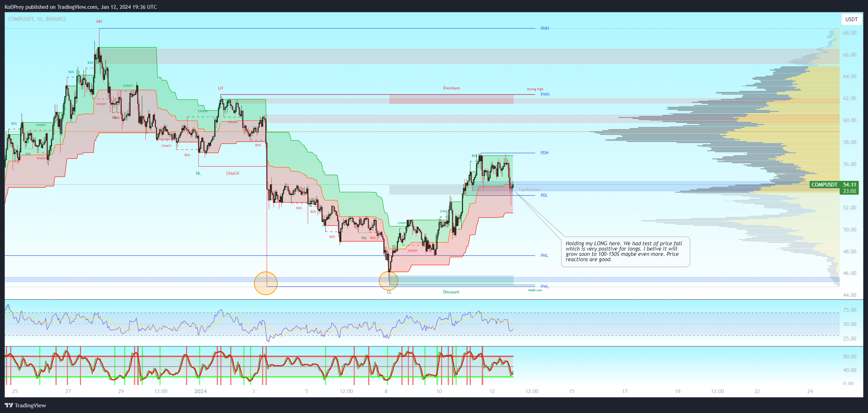The height and width of the screenshot is (413, 868).
Task: Click the green HL swing label
Action: (x=198, y=173)
